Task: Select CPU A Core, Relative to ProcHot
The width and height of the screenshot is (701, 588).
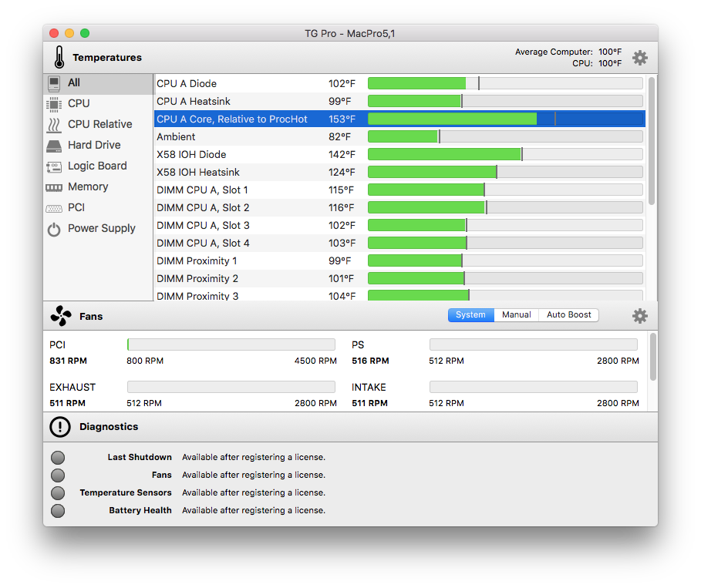Action: (400, 119)
